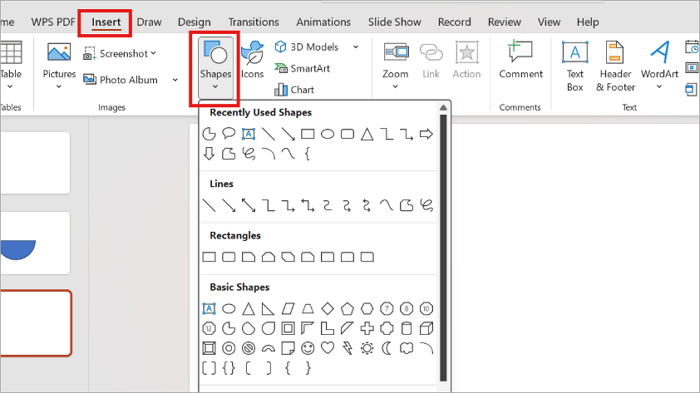700x393 pixels.
Task: Select the rounded rectangle in Rectangles section
Action: pos(229,257)
